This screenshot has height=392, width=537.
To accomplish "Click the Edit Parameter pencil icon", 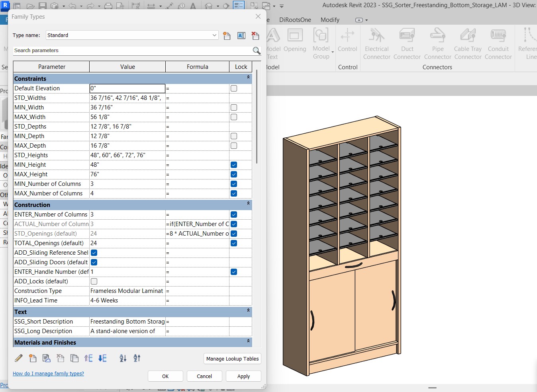I will pos(19,358).
